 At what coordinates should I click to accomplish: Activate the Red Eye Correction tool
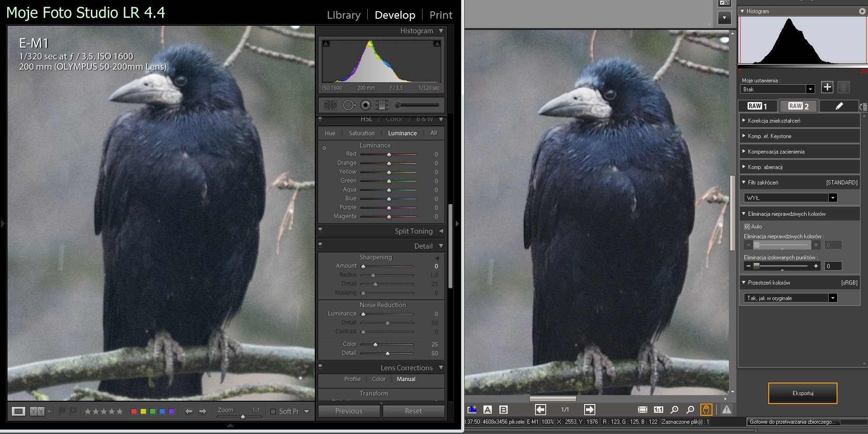(x=366, y=105)
